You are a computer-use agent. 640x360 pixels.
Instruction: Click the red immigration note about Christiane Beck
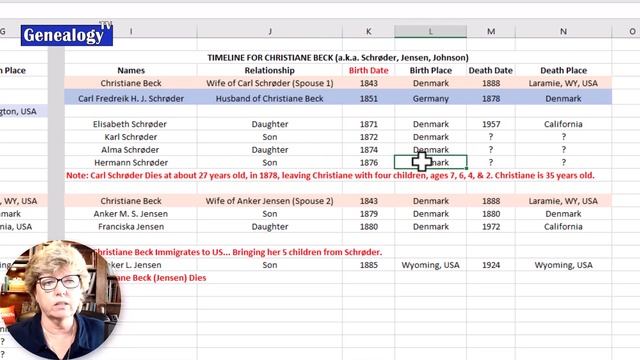click(238, 252)
